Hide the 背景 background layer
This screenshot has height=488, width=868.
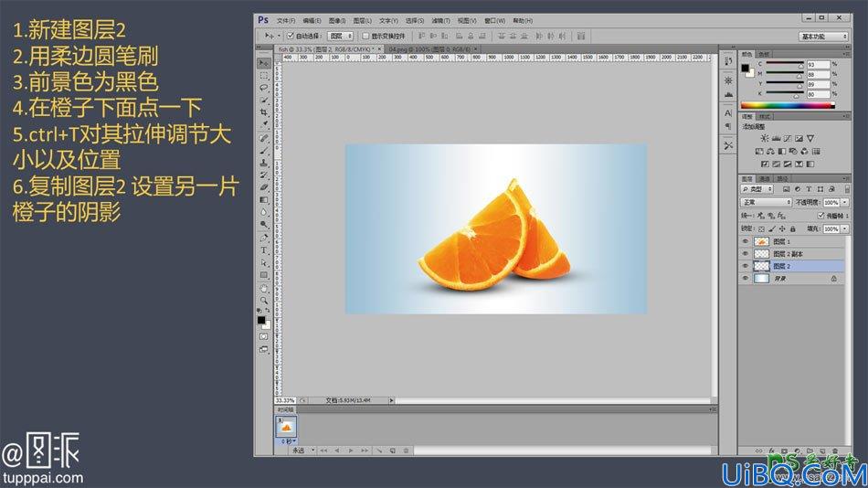[x=745, y=279]
